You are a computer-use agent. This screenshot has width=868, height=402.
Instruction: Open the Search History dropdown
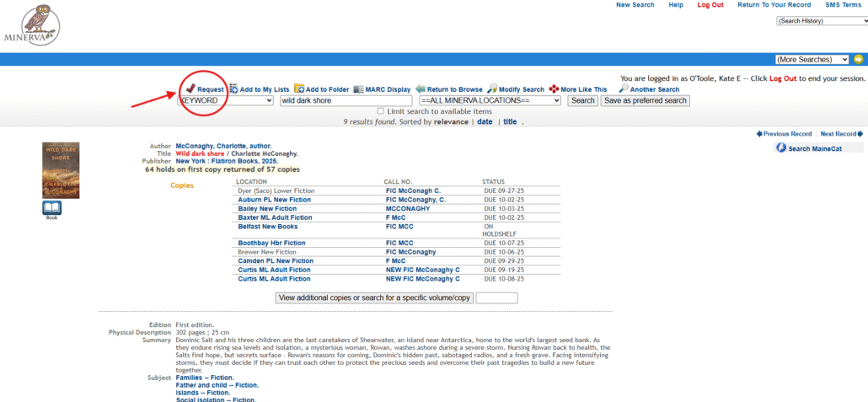pos(821,21)
